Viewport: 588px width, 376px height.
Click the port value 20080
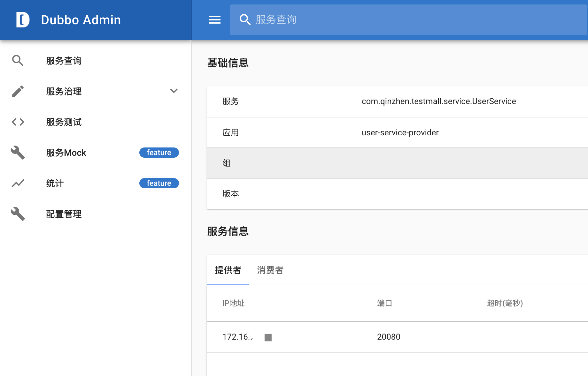pos(389,337)
